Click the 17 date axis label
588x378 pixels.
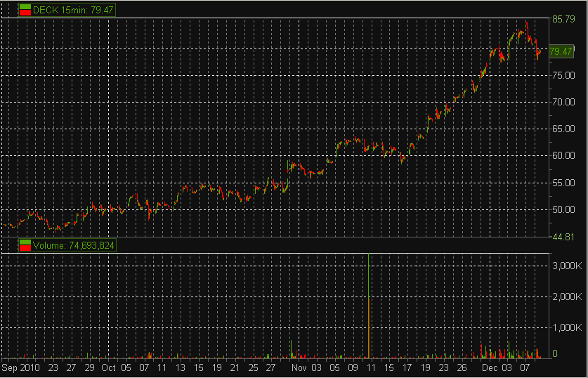pos(407,367)
